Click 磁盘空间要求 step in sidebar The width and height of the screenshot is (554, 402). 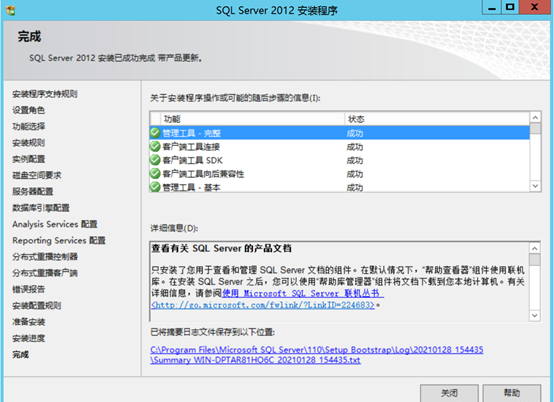tap(37, 175)
